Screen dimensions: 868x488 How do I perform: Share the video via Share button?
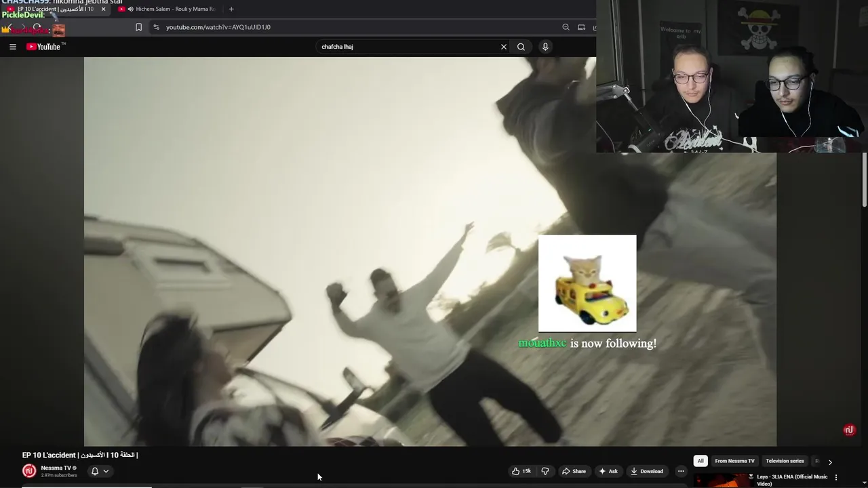point(574,471)
